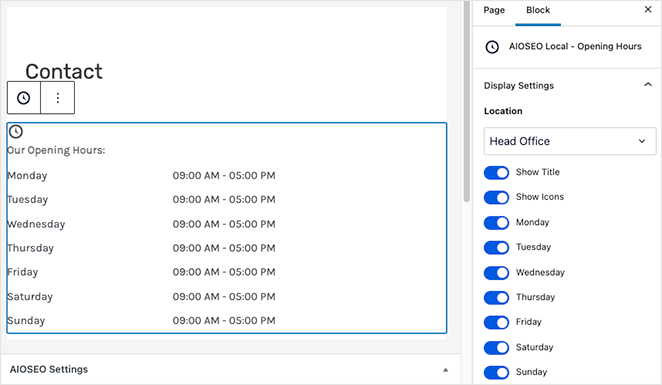Click the Contact page title
Viewport: 662px width, 385px height.
64,71
